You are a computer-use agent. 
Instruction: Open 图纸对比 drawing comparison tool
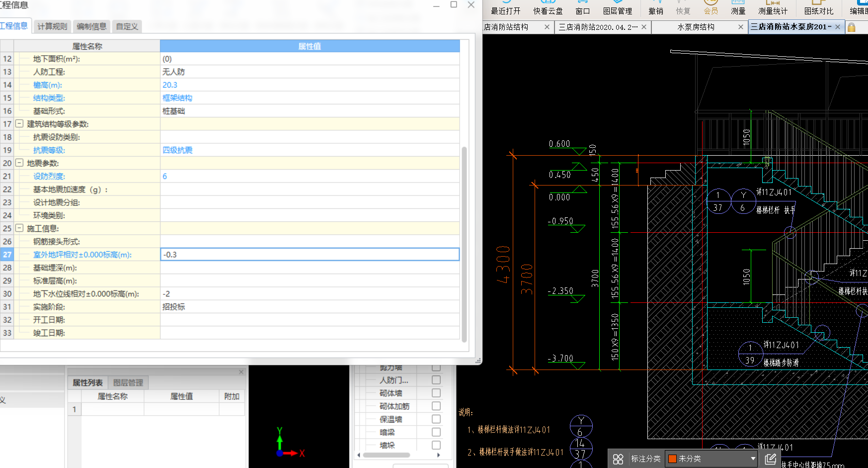click(x=819, y=8)
